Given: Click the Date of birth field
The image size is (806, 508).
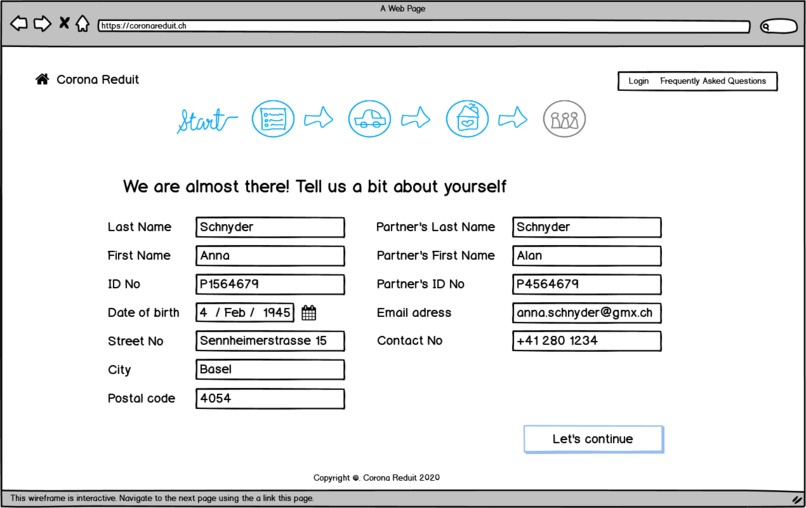Looking at the screenshot, I should (245, 313).
